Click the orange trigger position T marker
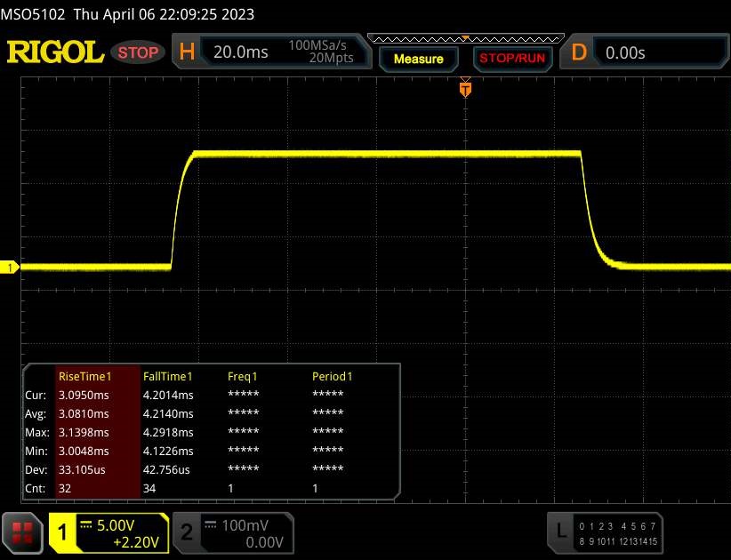The height and width of the screenshot is (560, 731). pyautogui.click(x=465, y=89)
